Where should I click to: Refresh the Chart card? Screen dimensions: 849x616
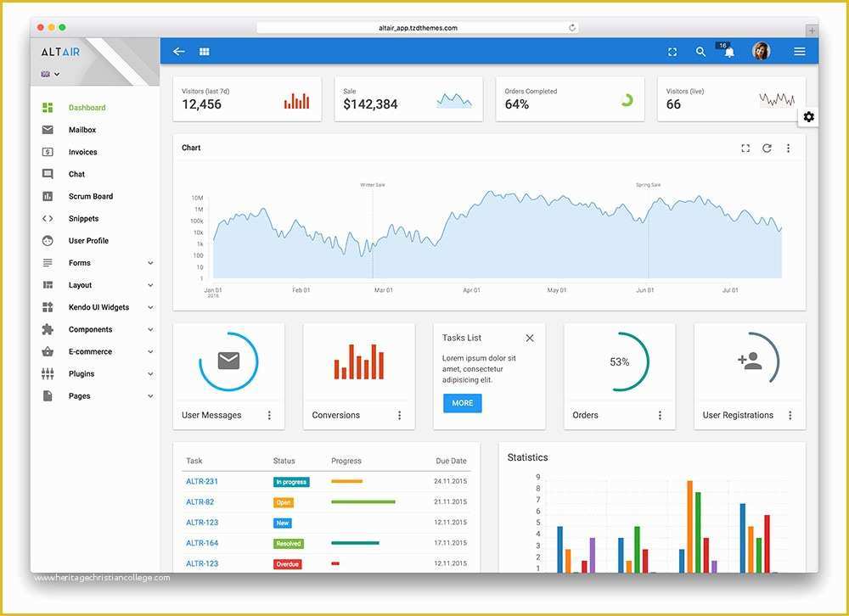(x=767, y=148)
